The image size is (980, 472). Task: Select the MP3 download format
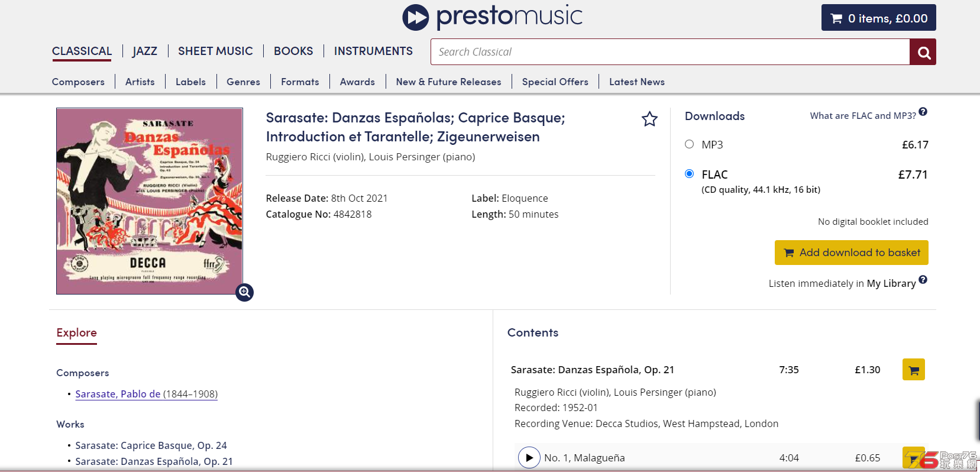(689, 144)
